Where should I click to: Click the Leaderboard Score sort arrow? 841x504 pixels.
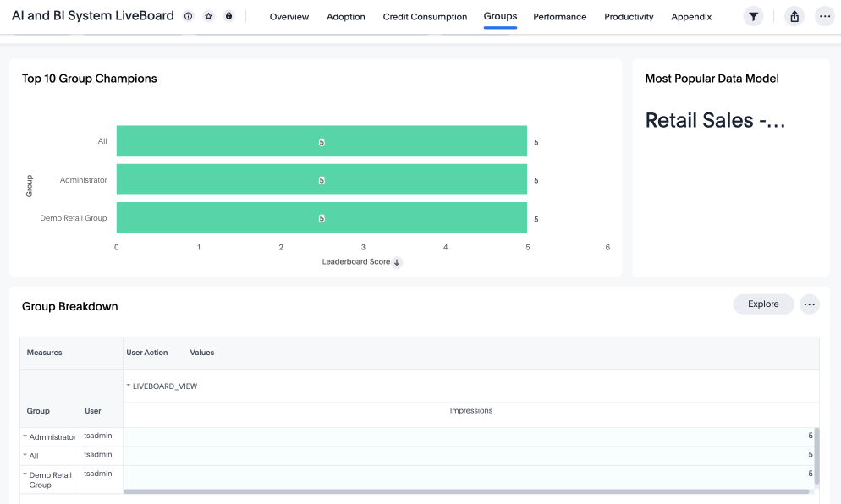(396, 262)
